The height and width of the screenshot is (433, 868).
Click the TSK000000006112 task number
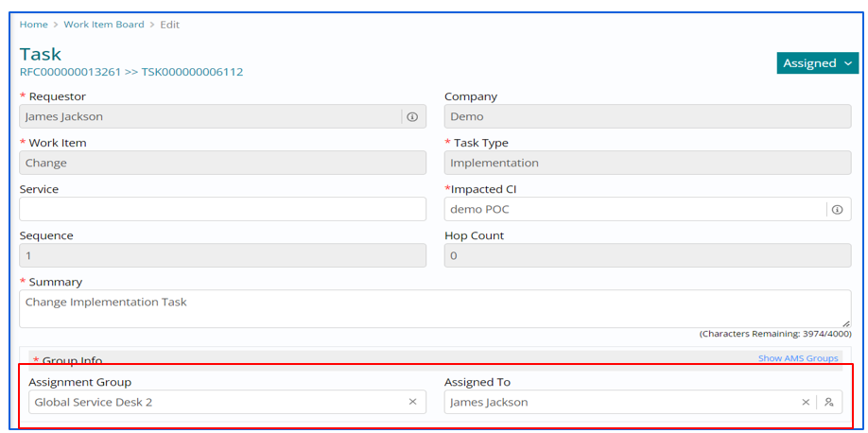point(192,72)
